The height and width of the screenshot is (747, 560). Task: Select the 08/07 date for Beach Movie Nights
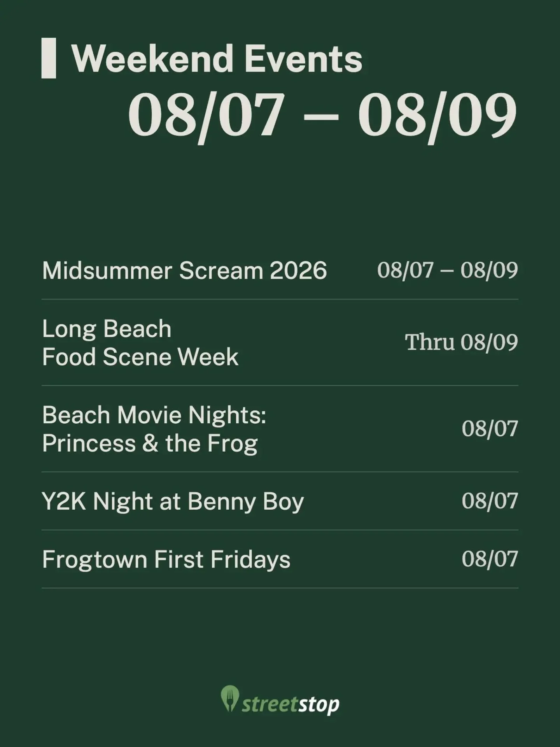tap(490, 429)
